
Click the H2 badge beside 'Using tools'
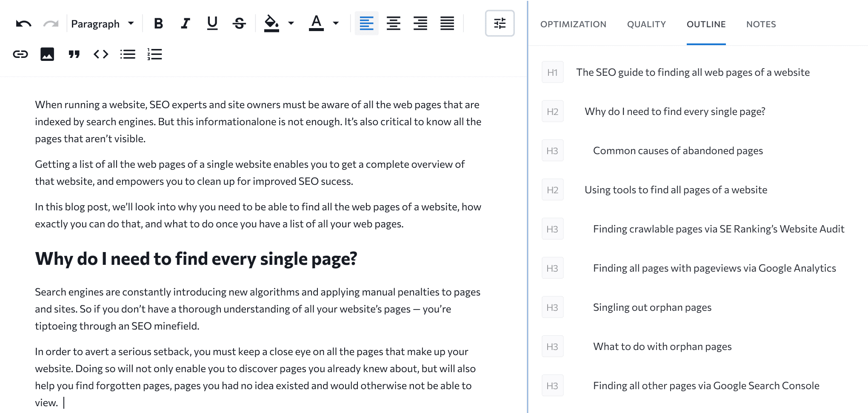coord(552,190)
